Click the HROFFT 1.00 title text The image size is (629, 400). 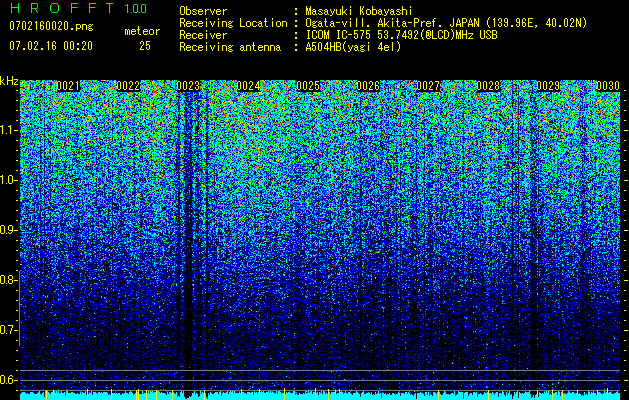point(78,8)
